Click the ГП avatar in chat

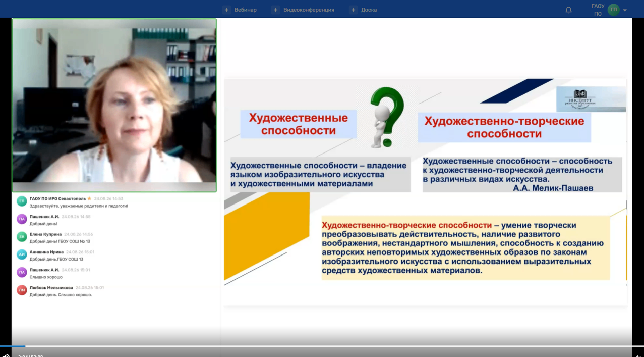[22, 201]
